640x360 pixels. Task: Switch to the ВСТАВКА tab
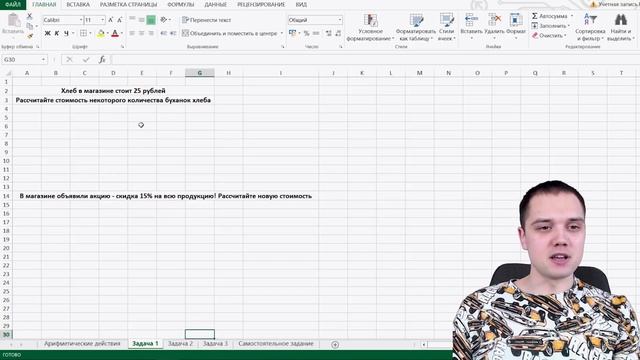pos(78,4)
